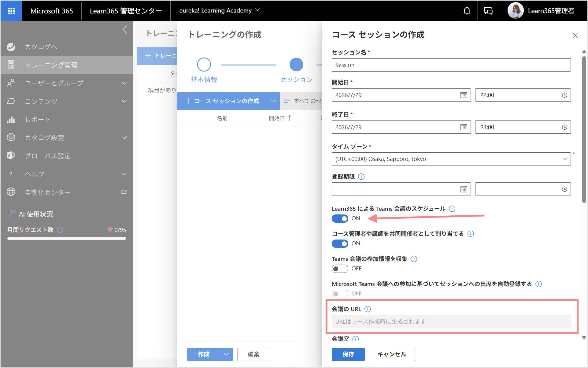Select トレーニング管理 menu item

click(67, 65)
